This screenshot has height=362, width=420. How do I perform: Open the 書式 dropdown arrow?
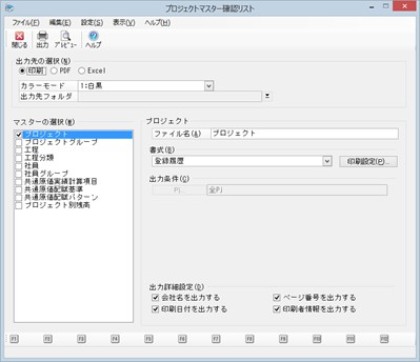click(327, 161)
